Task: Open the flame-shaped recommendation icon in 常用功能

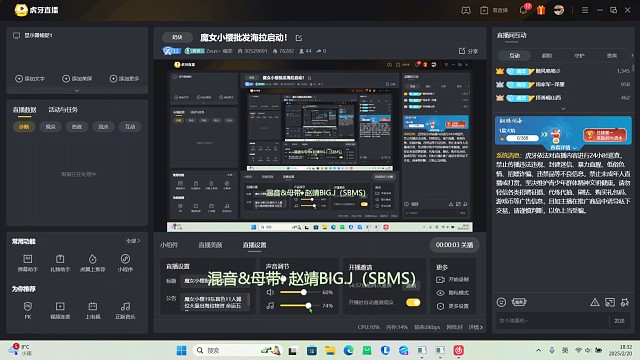Action: click(93, 259)
